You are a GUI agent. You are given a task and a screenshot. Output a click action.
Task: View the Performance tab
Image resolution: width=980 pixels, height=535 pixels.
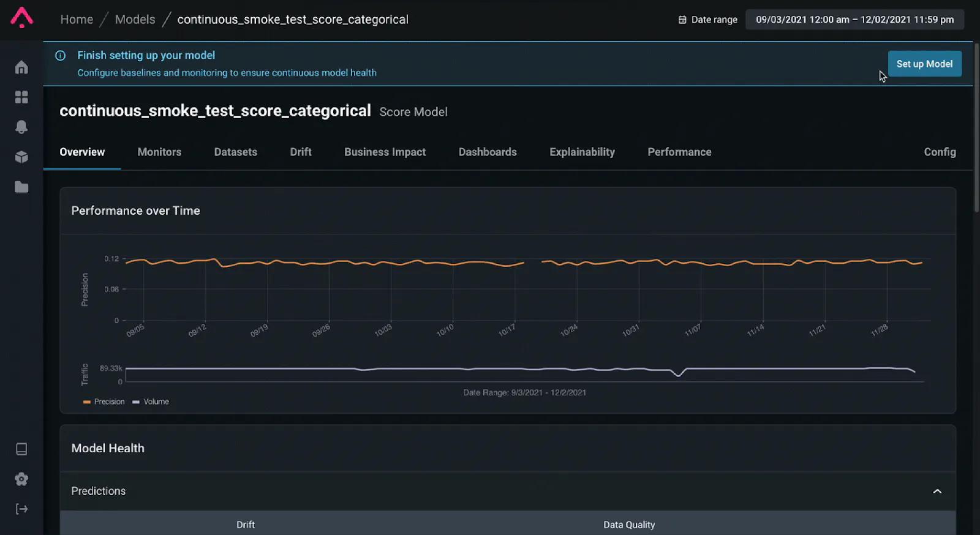(679, 152)
